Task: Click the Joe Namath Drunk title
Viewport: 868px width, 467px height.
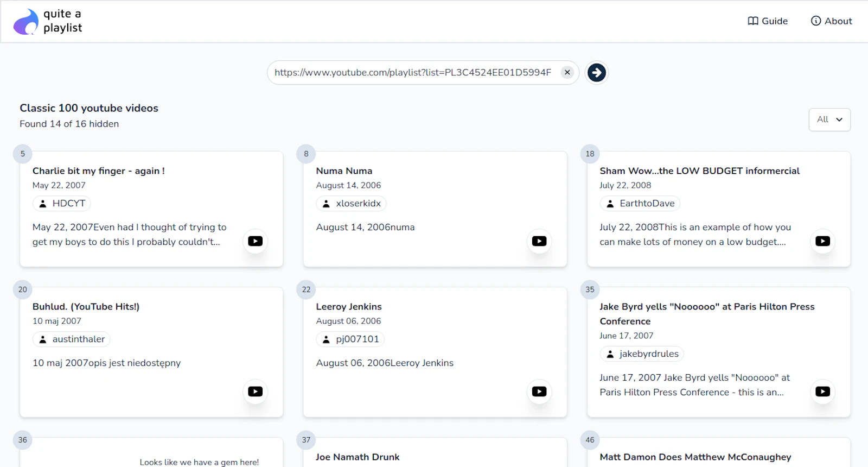Action: point(358,457)
